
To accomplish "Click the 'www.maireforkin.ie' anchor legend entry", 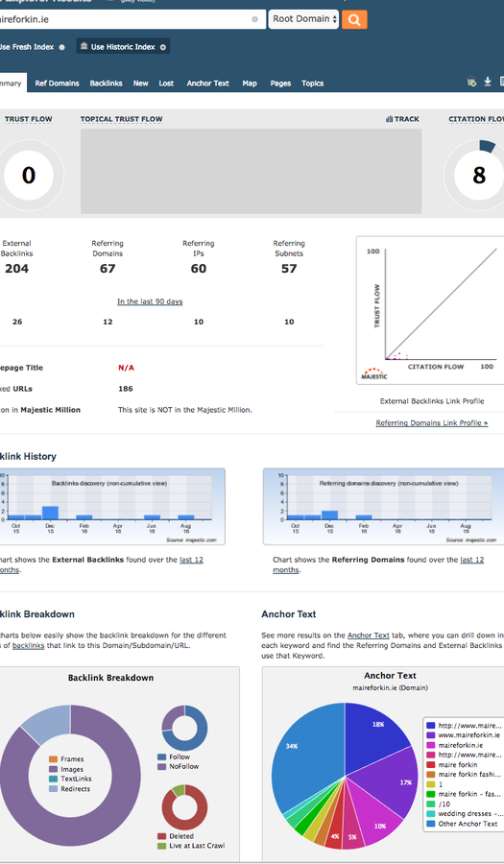I will 464,735.
